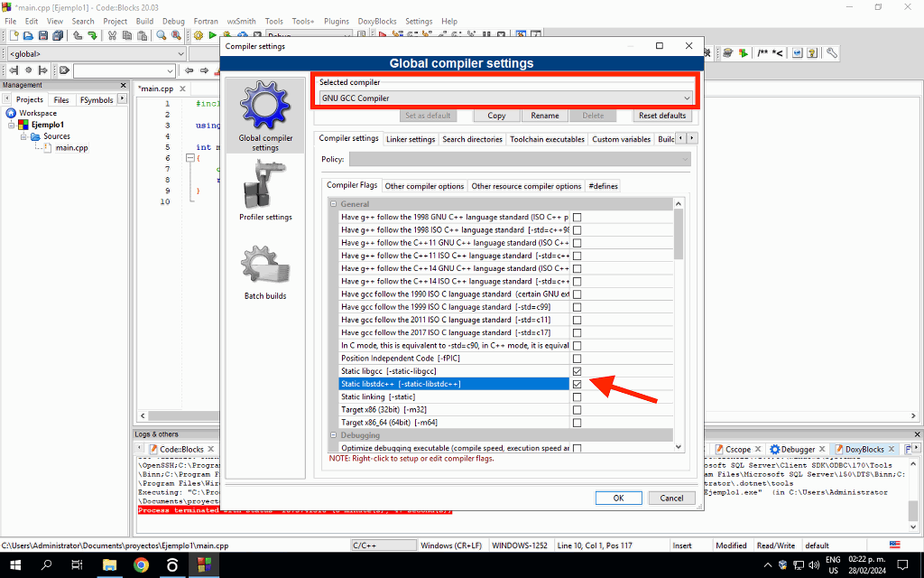Open Global compiler settings gear icon

tap(265, 107)
